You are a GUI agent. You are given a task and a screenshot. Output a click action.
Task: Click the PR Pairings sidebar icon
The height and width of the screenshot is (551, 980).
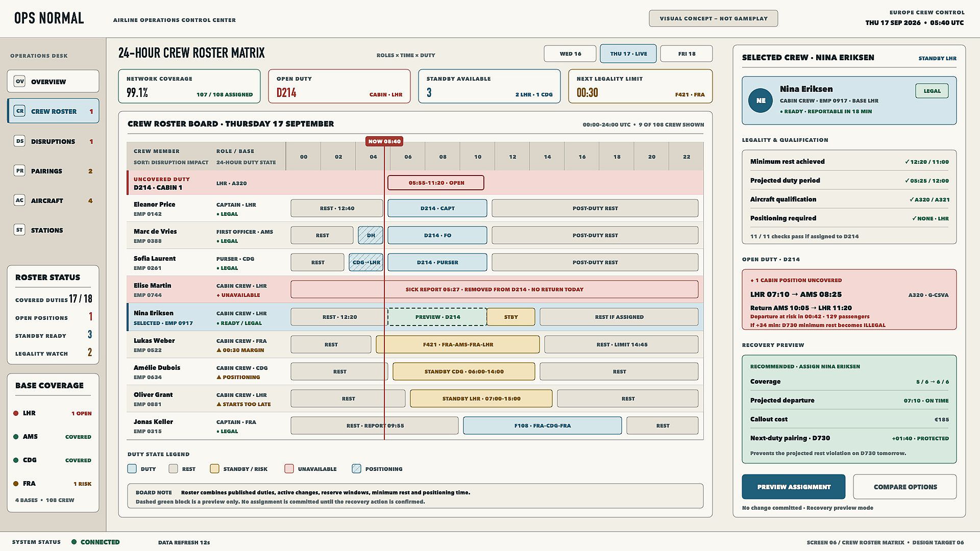pos(19,170)
